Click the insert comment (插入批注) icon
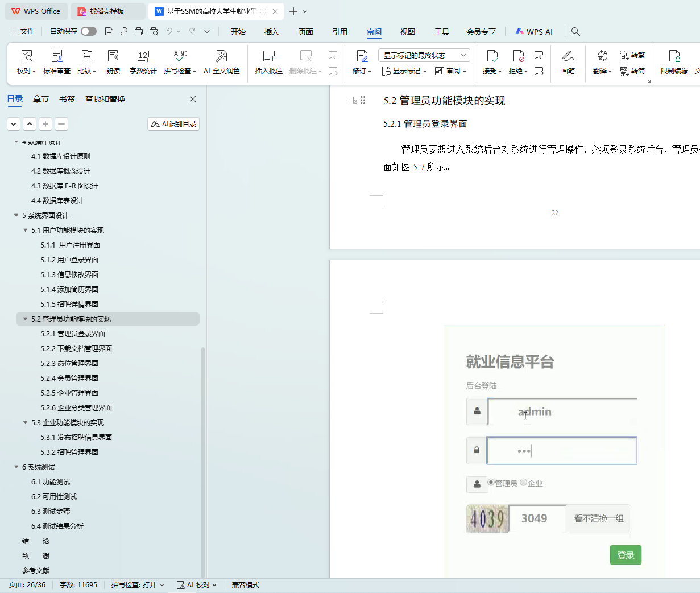Screen dimensions: 700x593 pyautogui.click(x=268, y=56)
